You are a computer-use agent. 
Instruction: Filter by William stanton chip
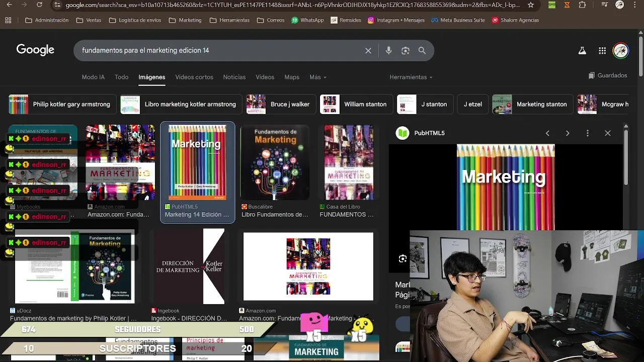click(356, 104)
